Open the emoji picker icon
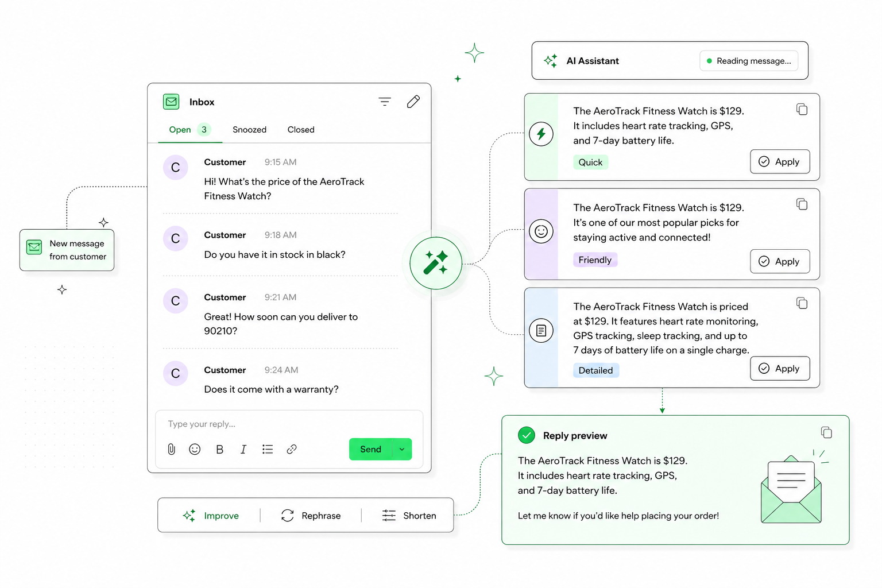The width and height of the screenshot is (882, 588). [x=195, y=449]
